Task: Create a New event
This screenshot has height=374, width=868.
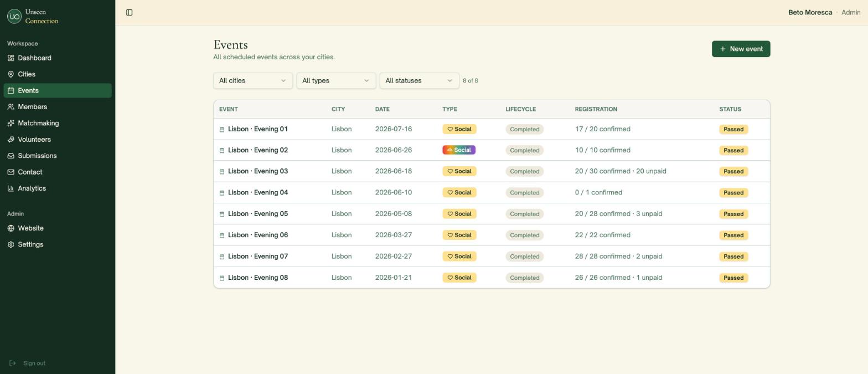Action: [x=741, y=49]
